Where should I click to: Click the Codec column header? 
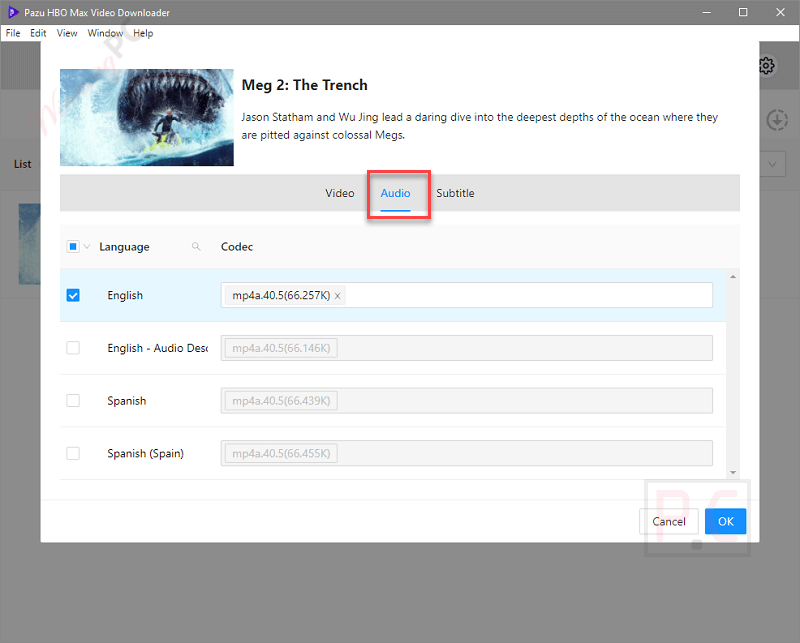point(237,246)
